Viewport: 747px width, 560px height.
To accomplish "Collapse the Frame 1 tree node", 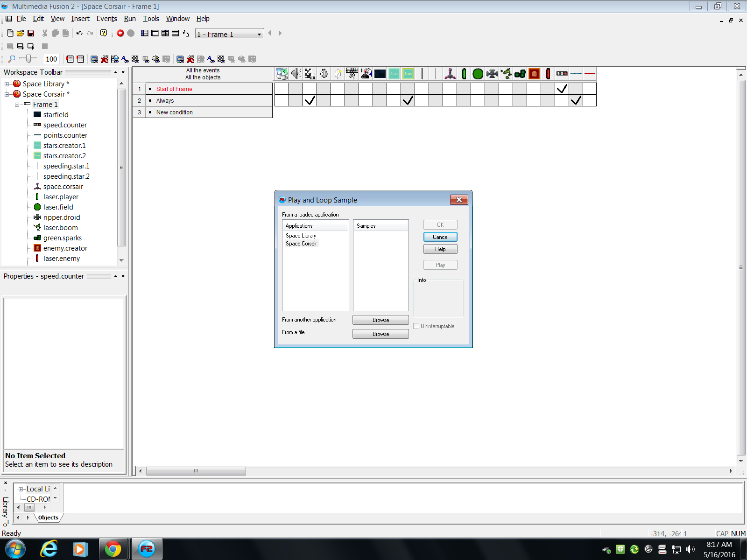I will (17, 105).
